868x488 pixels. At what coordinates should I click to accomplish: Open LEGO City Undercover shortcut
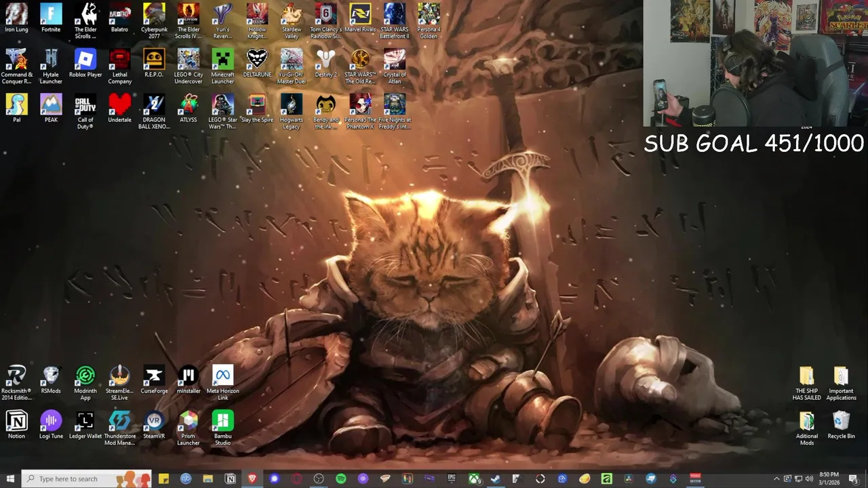click(x=189, y=66)
